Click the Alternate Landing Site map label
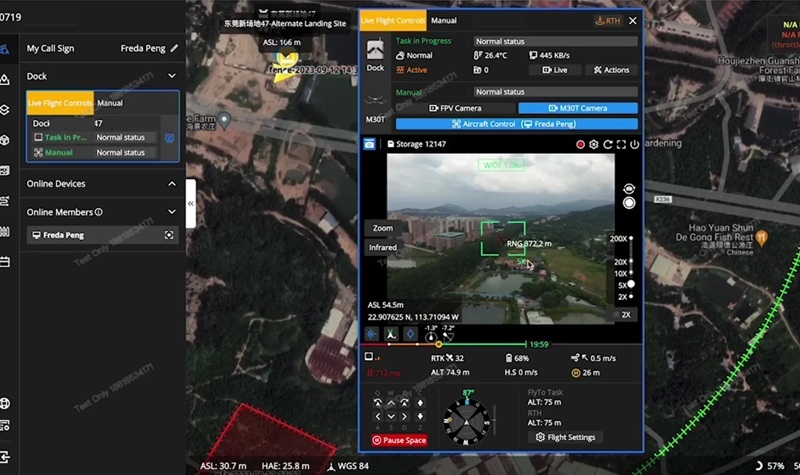The image size is (800, 475). tap(285, 23)
